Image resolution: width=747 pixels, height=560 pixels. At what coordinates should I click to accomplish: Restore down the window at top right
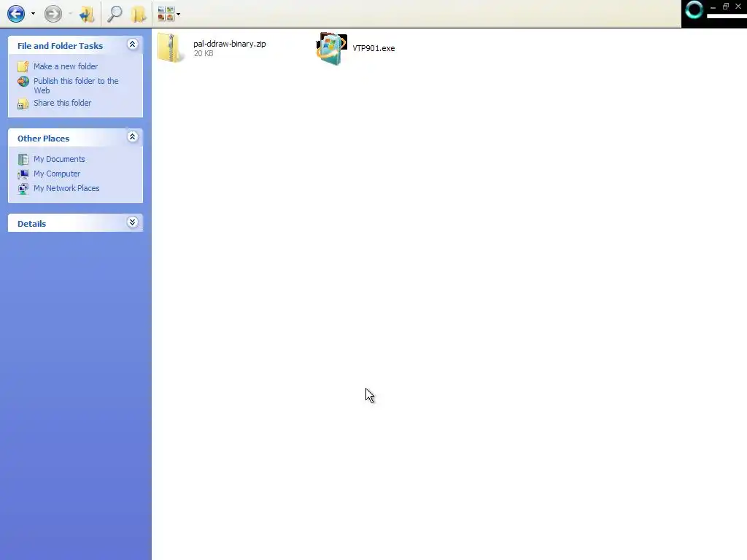pos(726,6)
